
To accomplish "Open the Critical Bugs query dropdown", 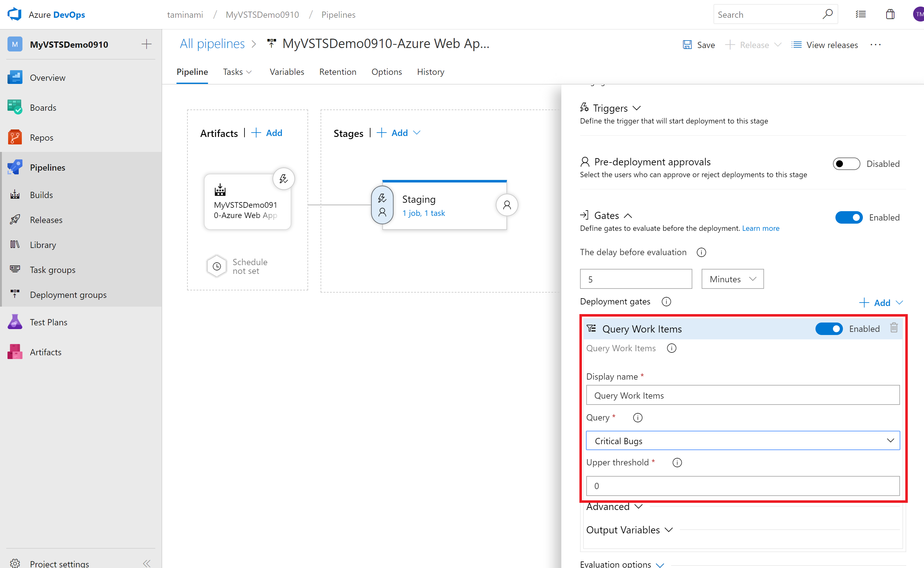I will tap(742, 441).
